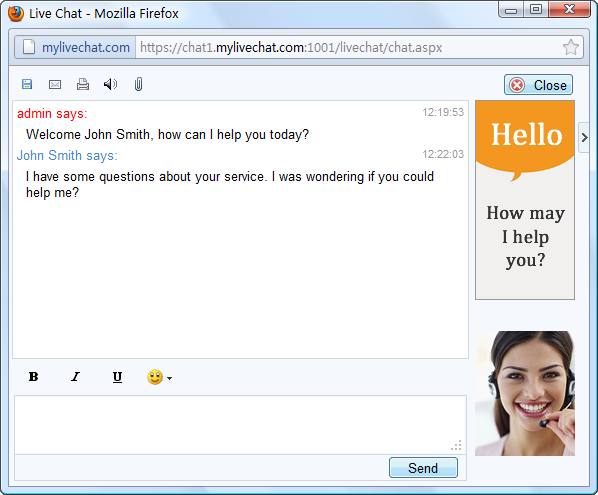The image size is (598, 495).
Task: Expand emoticon dropdown arrow
Action: pyautogui.click(x=169, y=378)
